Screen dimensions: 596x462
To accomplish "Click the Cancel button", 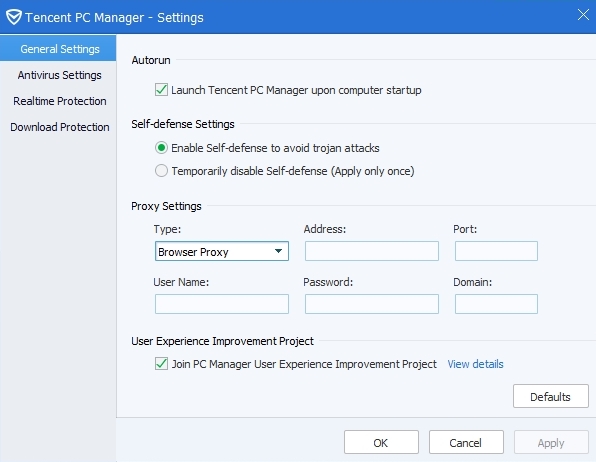I will coord(466,442).
